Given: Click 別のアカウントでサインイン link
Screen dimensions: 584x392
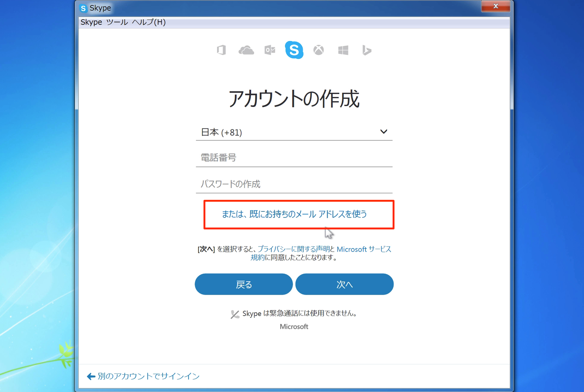Looking at the screenshot, I should click(x=143, y=376).
